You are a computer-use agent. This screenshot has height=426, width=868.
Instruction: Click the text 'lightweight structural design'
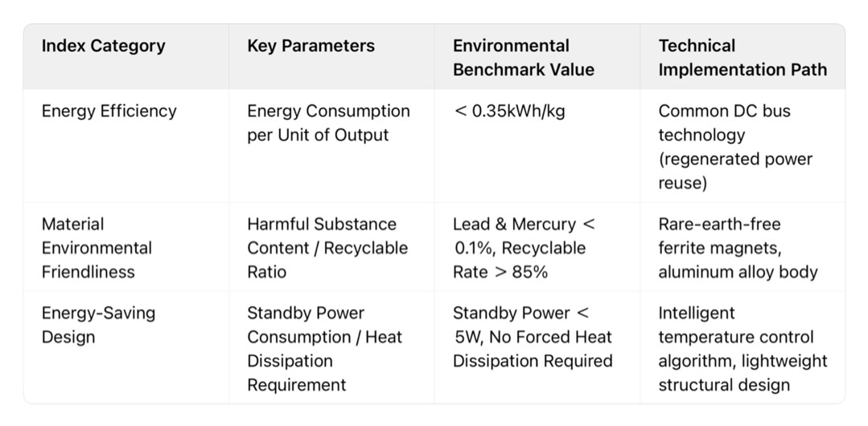(x=743, y=372)
